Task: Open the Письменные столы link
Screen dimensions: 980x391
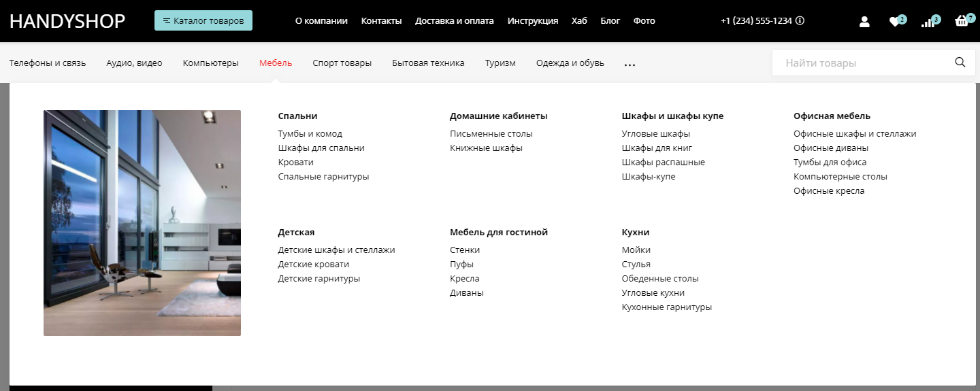Action: [491, 134]
